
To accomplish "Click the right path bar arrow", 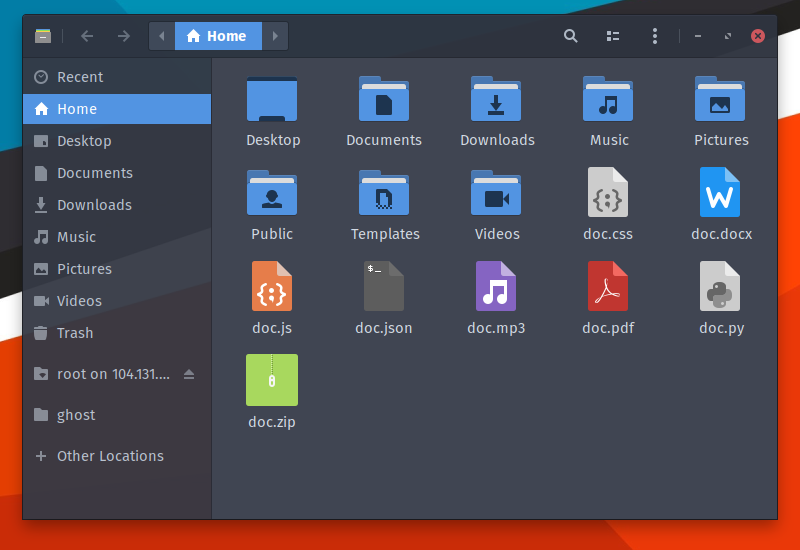I will pos(276,36).
